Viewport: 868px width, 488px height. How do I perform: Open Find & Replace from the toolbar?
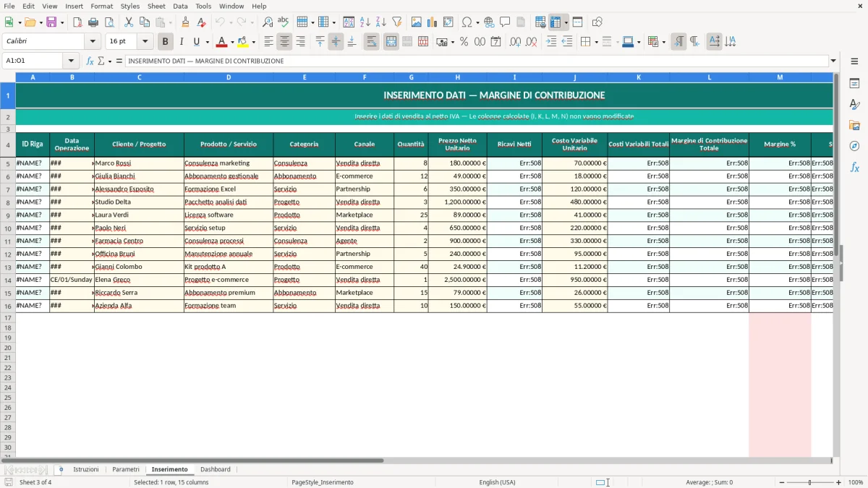pyautogui.click(x=268, y=22)
